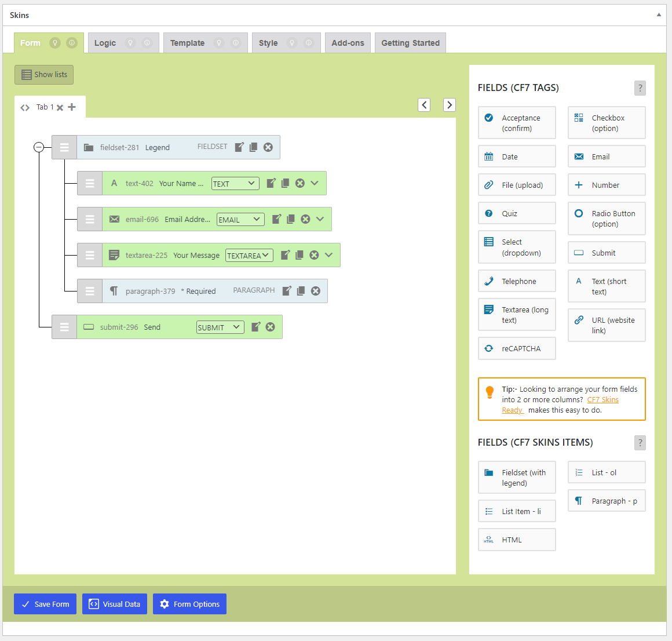Collapse the fieldset-281 tree node
This screenshot has width=672, height=641.
tap(39, 147)
